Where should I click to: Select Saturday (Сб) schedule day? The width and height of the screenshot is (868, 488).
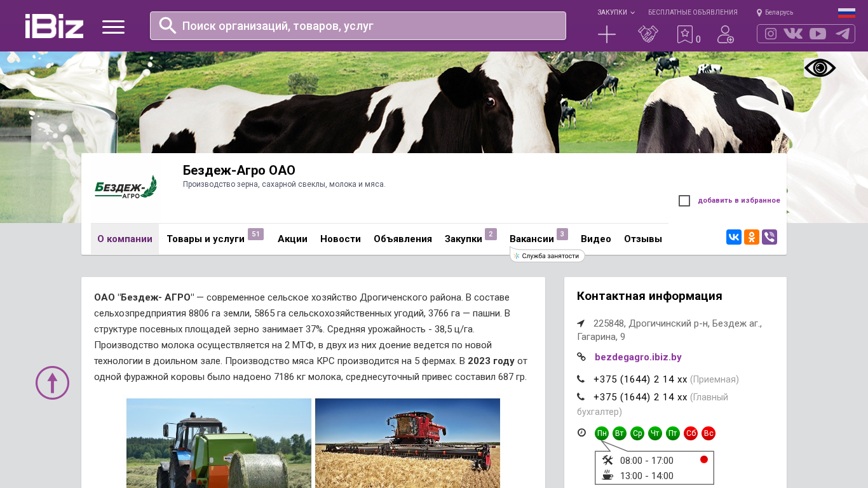click(x=691, y=433)
